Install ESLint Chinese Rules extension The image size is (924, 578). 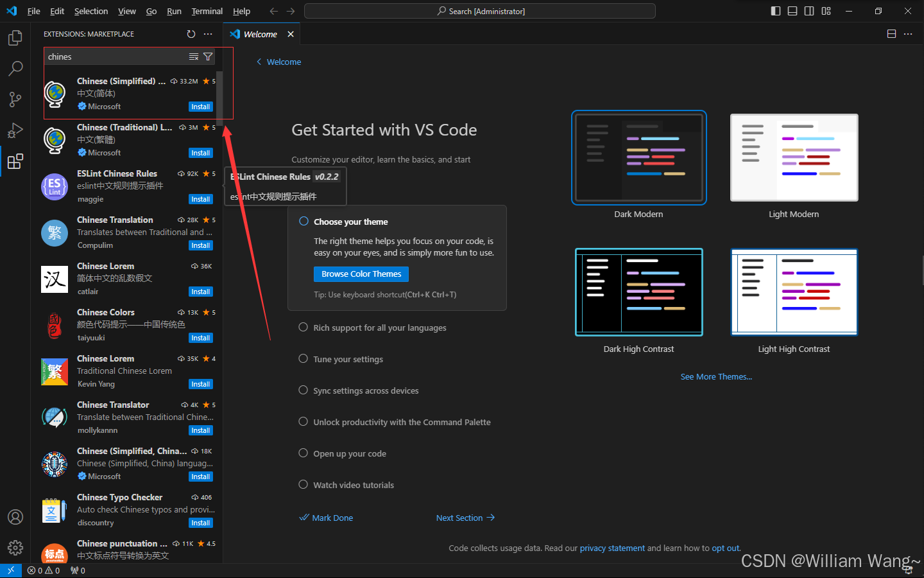201,199
